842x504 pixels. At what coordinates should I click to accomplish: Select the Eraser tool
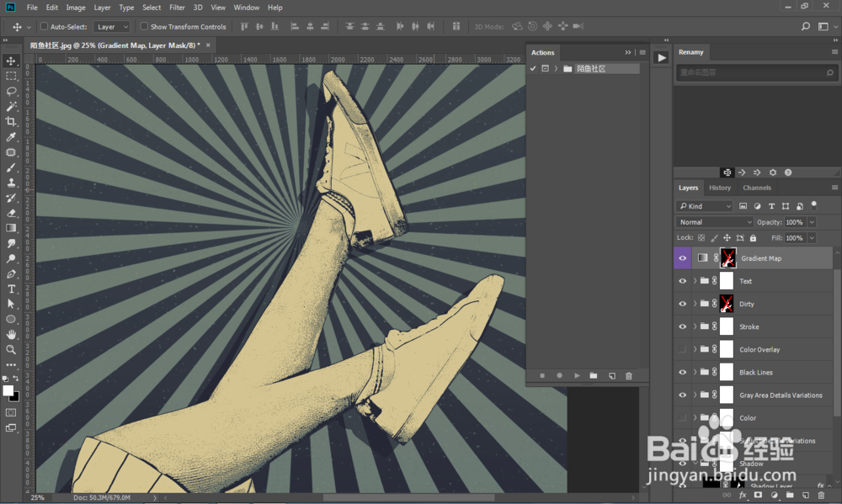pos(11,213)
